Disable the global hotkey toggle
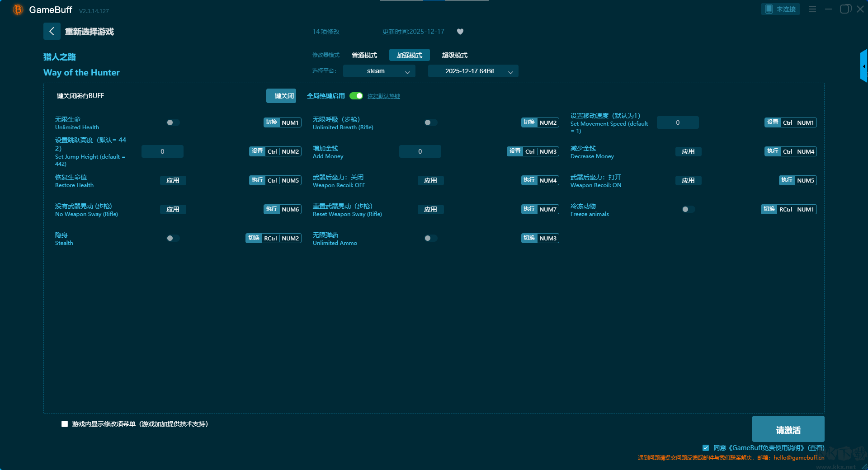The height and width of the screenshot is (470, 868). tap(356, 96)
